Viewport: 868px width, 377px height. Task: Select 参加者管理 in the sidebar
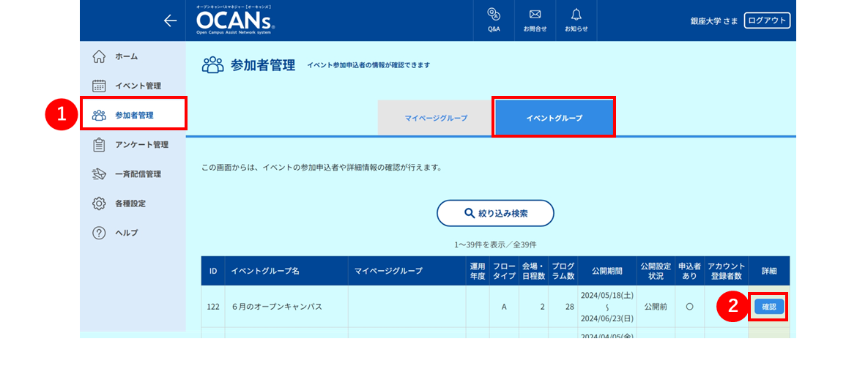pos(133,115)
